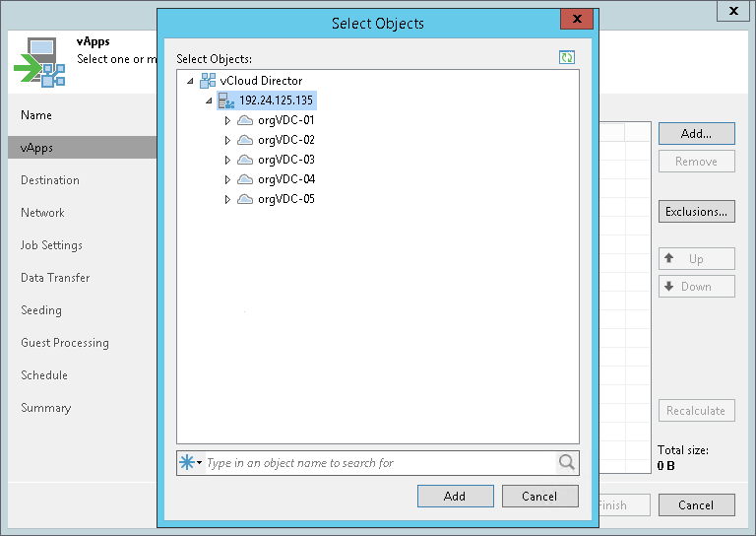Click the cloud icon beside orgVDC-05

pos(245,199)
